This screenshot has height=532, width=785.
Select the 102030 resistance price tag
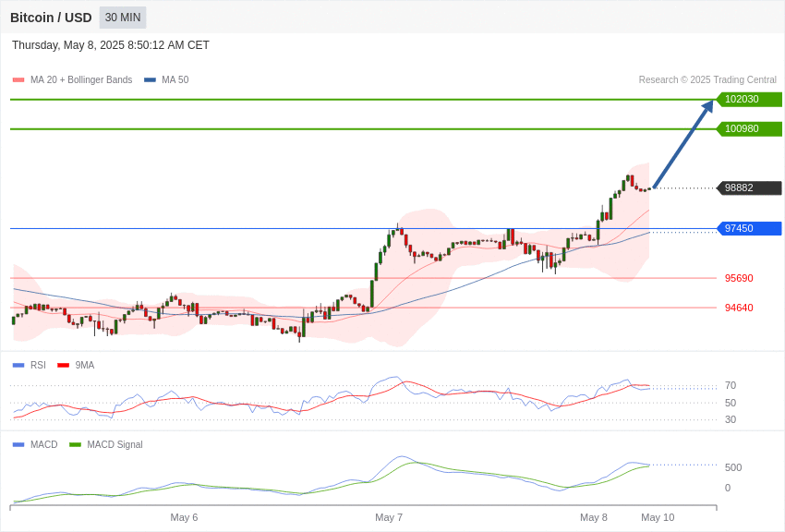coord(750,99)
